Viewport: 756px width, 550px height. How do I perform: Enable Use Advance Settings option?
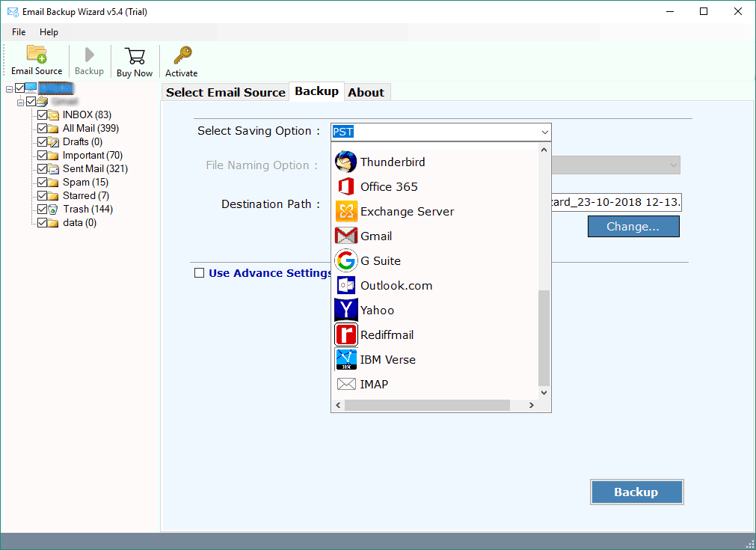[x=199, y=272]
